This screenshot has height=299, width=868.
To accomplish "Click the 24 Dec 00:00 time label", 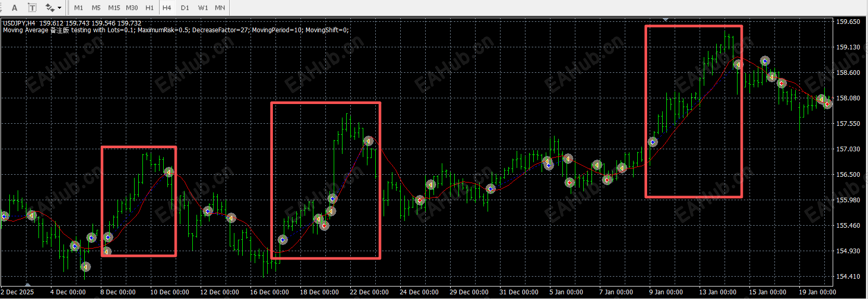I will pyautogui.click(x=419, y=292).
